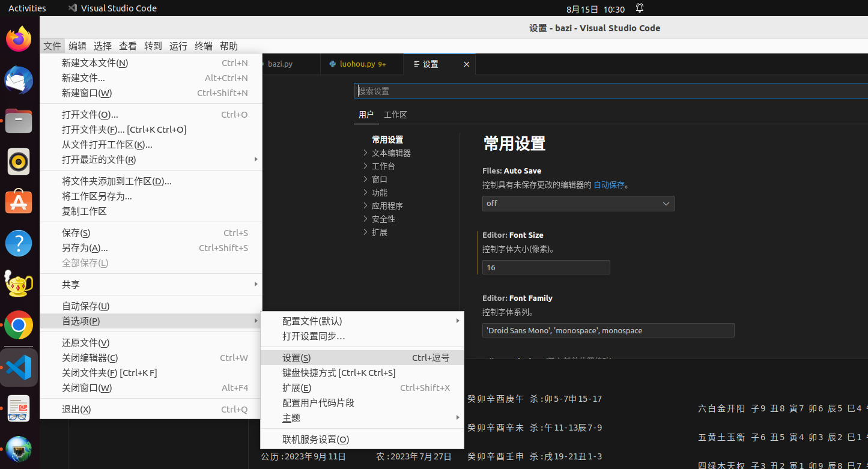Open the globe network dock icon
The width and height of the screenshot is (868, 469).
19,449
